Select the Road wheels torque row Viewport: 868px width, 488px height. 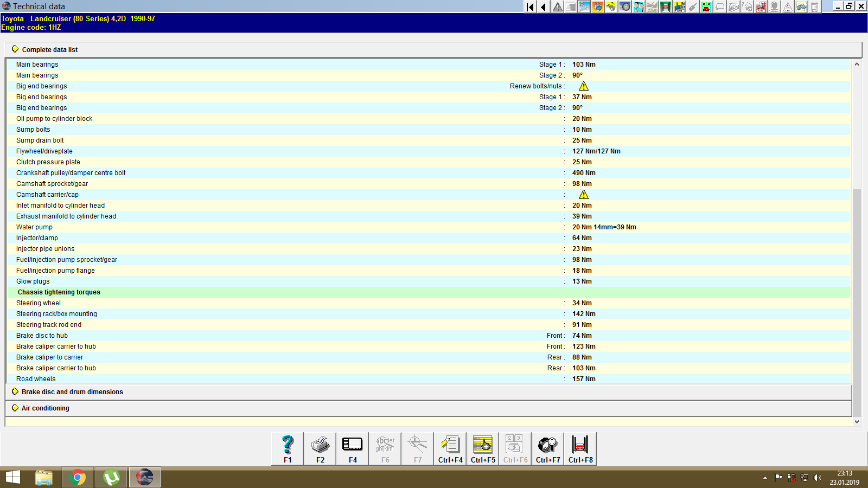[x=217, y=378]
